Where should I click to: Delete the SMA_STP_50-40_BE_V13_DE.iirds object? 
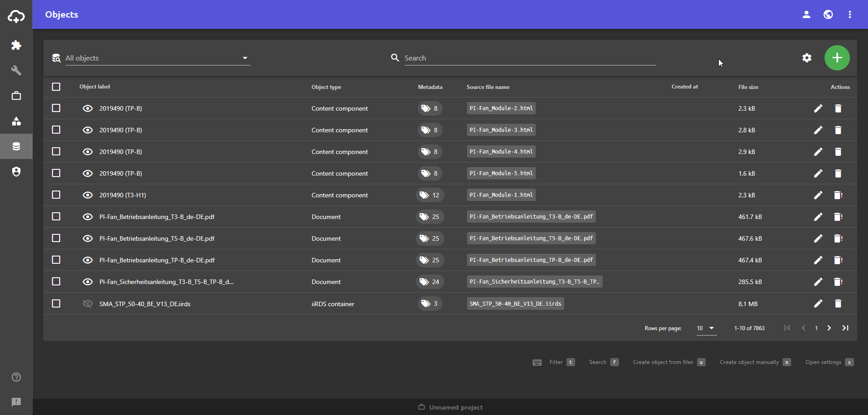tap(838, 303)
